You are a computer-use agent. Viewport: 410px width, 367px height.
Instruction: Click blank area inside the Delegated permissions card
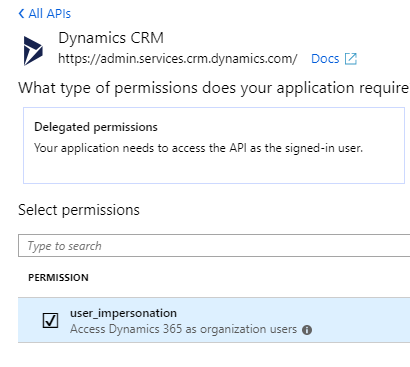click(x=214, y=169)
